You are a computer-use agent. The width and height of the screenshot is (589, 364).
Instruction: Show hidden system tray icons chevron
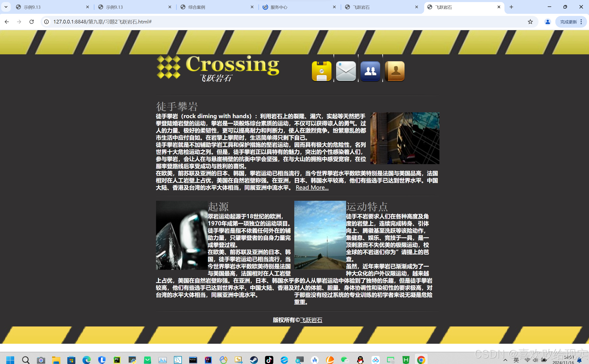click(x=505, y=360)
